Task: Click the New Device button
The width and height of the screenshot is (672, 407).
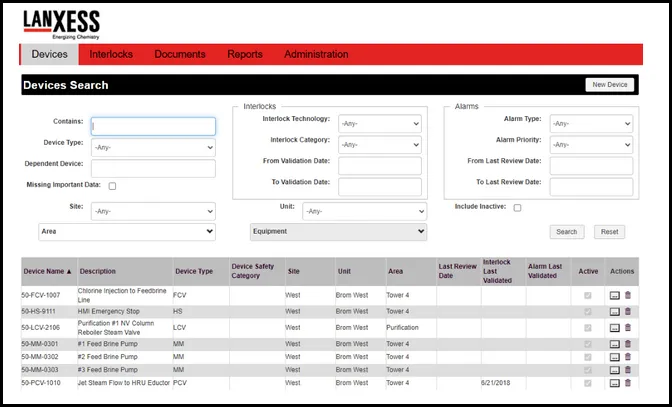Action: pyautogui.click(x=609, y=85)
